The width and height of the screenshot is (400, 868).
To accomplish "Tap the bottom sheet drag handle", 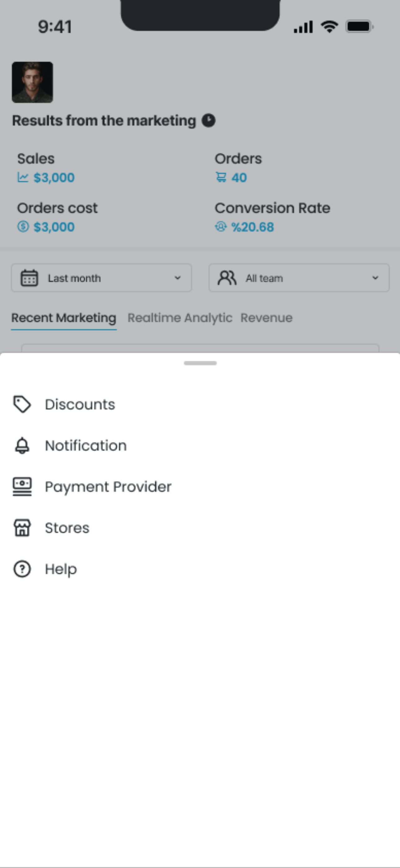I will [200, 363].
